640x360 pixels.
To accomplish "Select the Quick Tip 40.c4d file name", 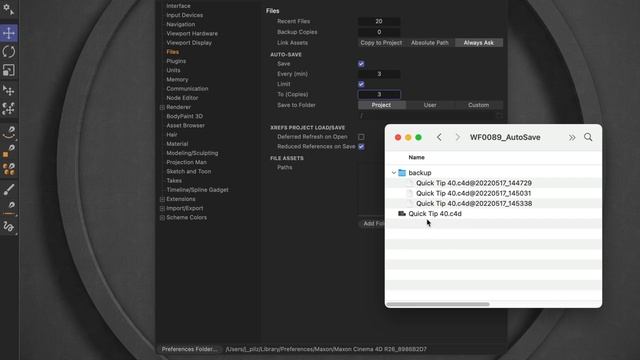I will tap(435, 213).
